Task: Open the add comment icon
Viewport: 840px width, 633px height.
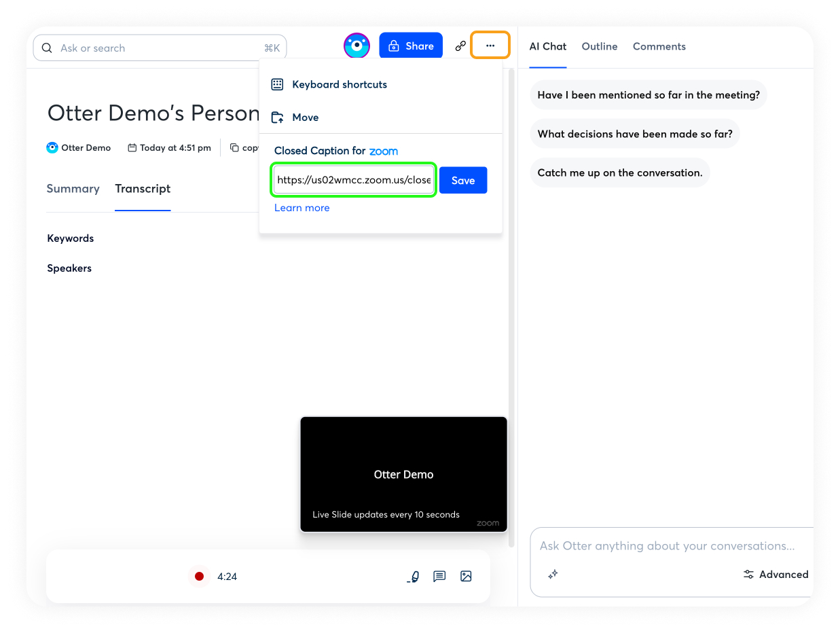Action: (439, 576)
